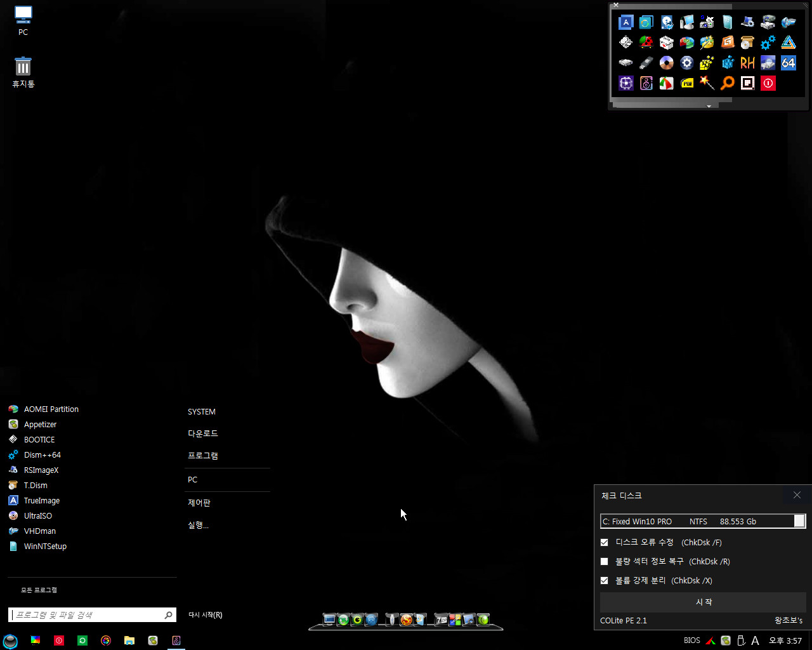Click the BIOS indicator in system tray
812x650 pixels.
coord(692,640)
